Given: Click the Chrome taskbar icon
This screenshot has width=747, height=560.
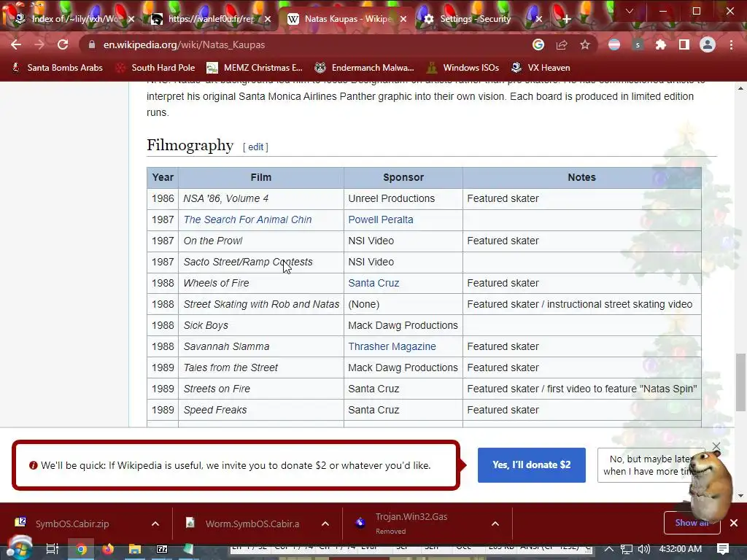Looking at the screenshot, I should coord(81,549).
